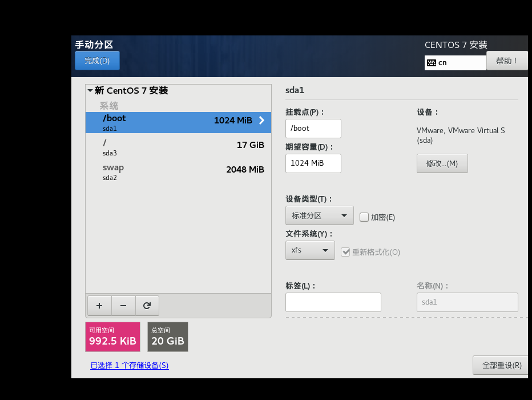Viewport: 532px width, 400px height.
Task: Click the 总空间 20 GiB box
Action: (168, 337)
